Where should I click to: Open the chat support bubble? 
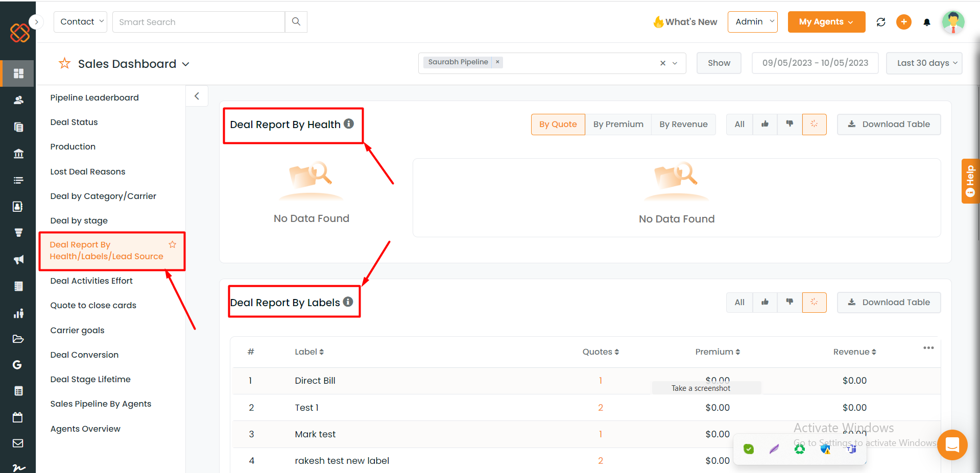pyautogui.click(x=952, y=445)
